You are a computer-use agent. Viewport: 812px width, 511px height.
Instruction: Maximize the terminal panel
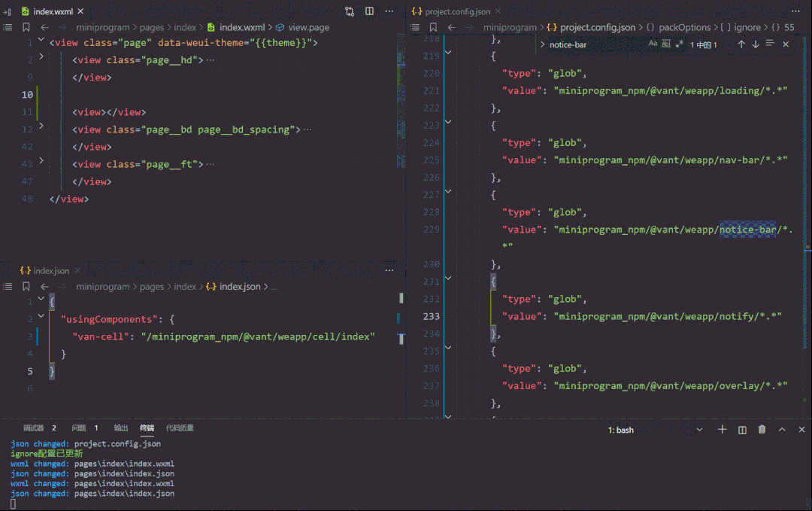(x=782, y=429)
